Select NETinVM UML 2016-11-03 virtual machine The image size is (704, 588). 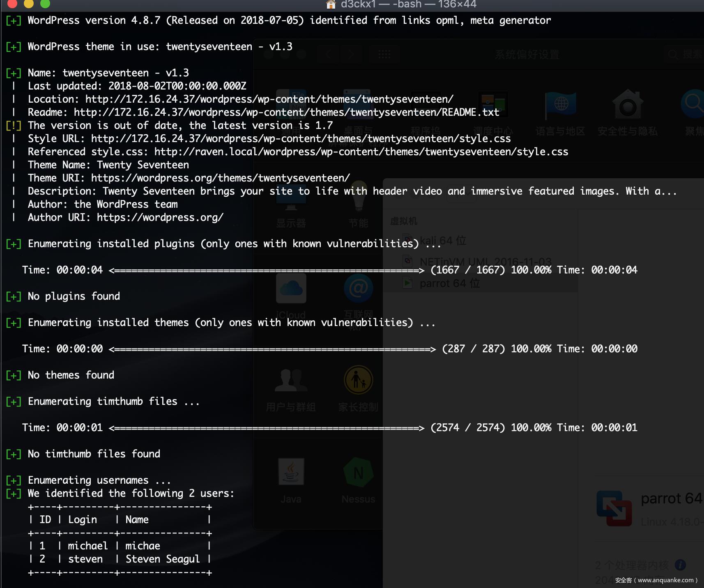click(x=485, y=262)
